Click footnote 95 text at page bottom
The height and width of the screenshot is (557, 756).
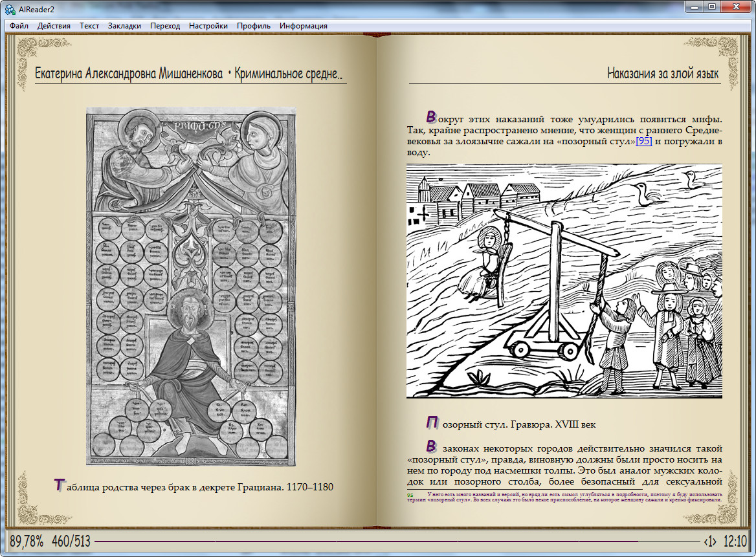coord(564,497)
